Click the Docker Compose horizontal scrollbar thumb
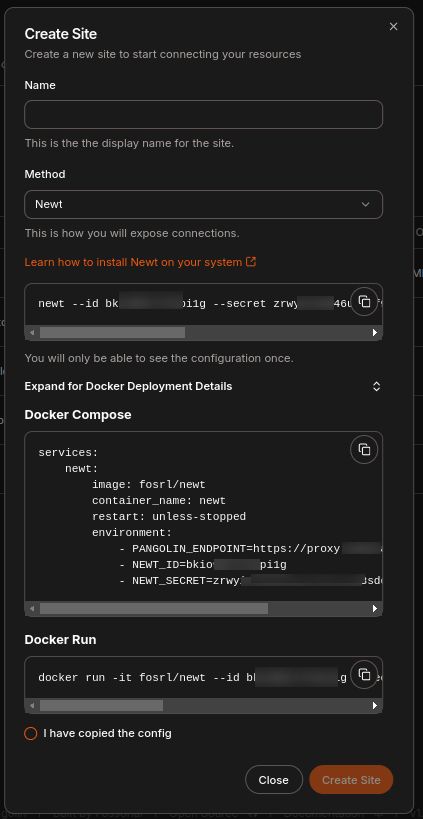Screen dimensions: 423x819 (154, 609)
